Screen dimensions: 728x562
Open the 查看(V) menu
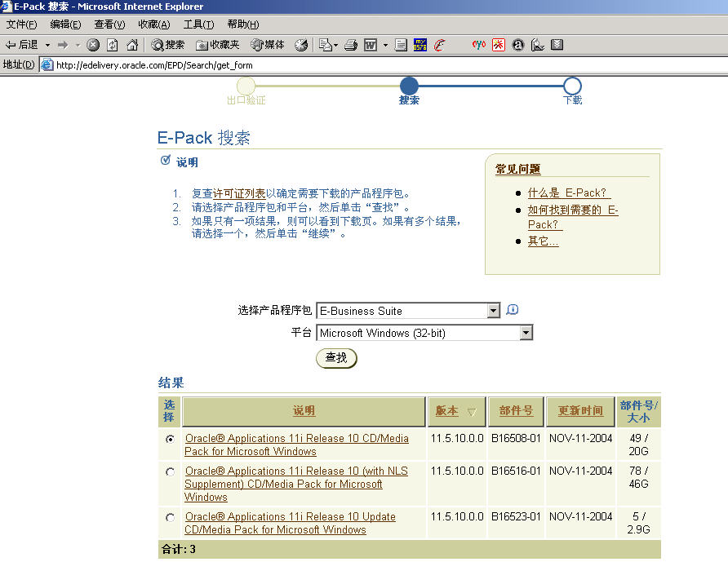coord(109,24)
